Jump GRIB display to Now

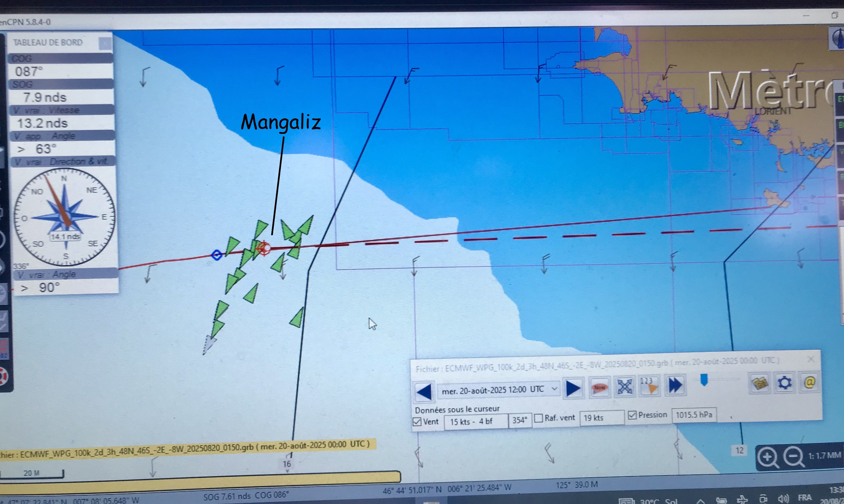click(x=599, y=387)
